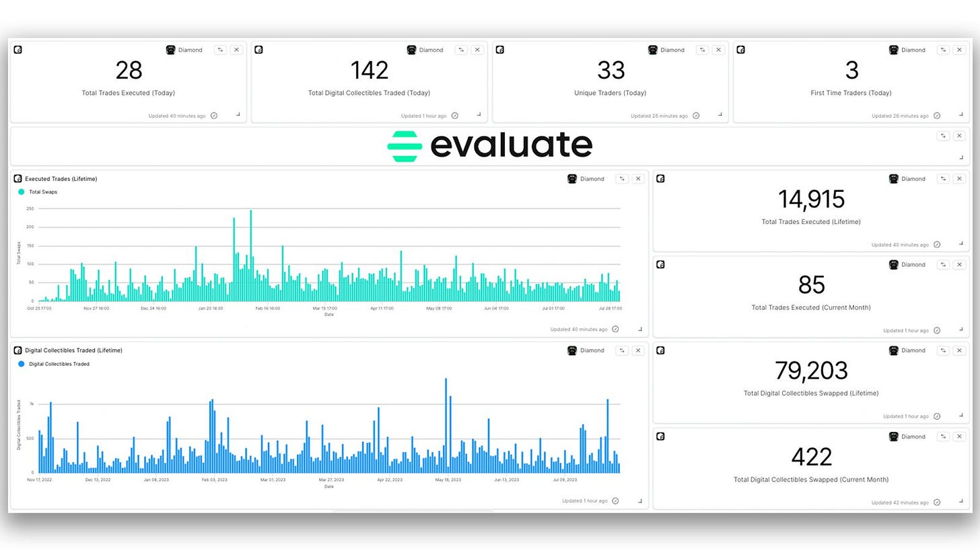The height and width of the screenshot is (551, 980).
Task: Click update check icon on 422 collectibles card
Action: (937, 503)
